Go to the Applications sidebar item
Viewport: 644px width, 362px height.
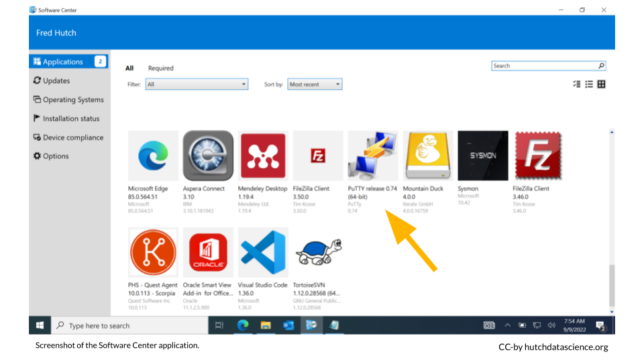68,62
